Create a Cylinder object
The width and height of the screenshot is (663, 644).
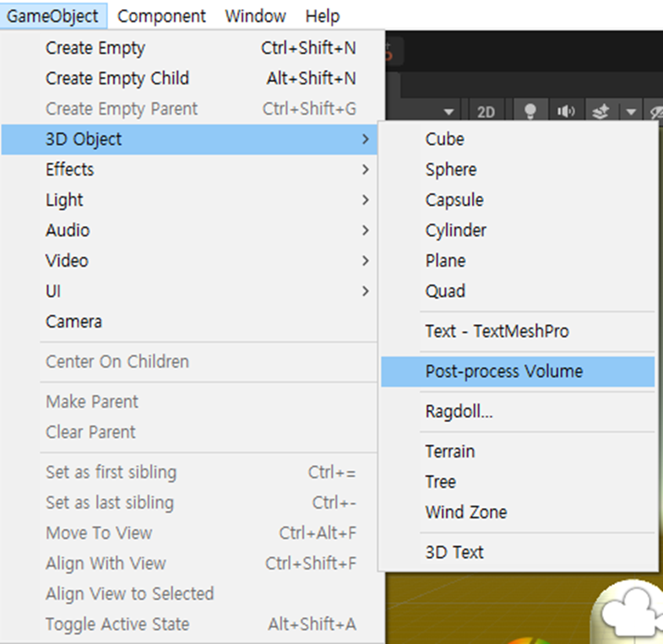(x=518, y=230)
